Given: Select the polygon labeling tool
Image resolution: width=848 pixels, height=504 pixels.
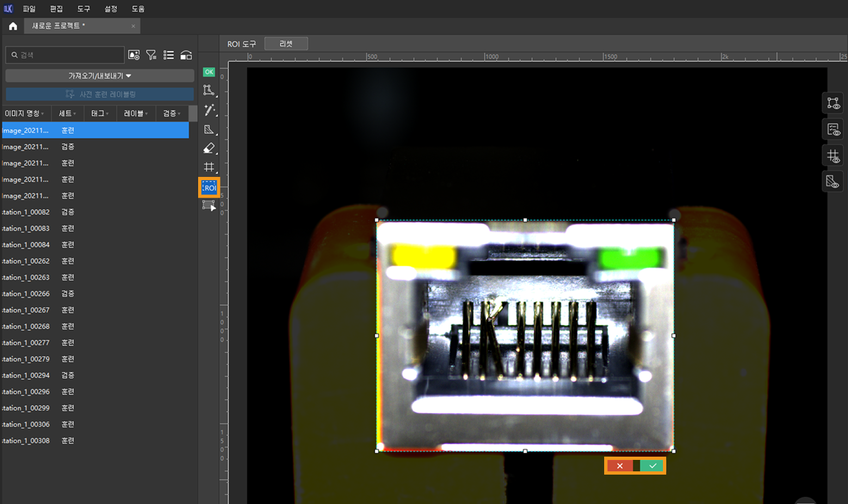Looking at the screenshot, I should pyautogui.click(x=209, y=90).
